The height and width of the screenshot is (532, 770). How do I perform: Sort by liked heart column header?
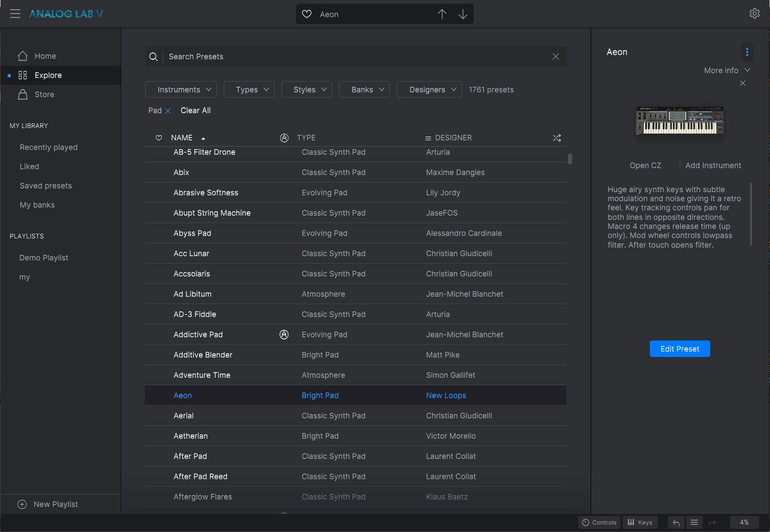159,138
